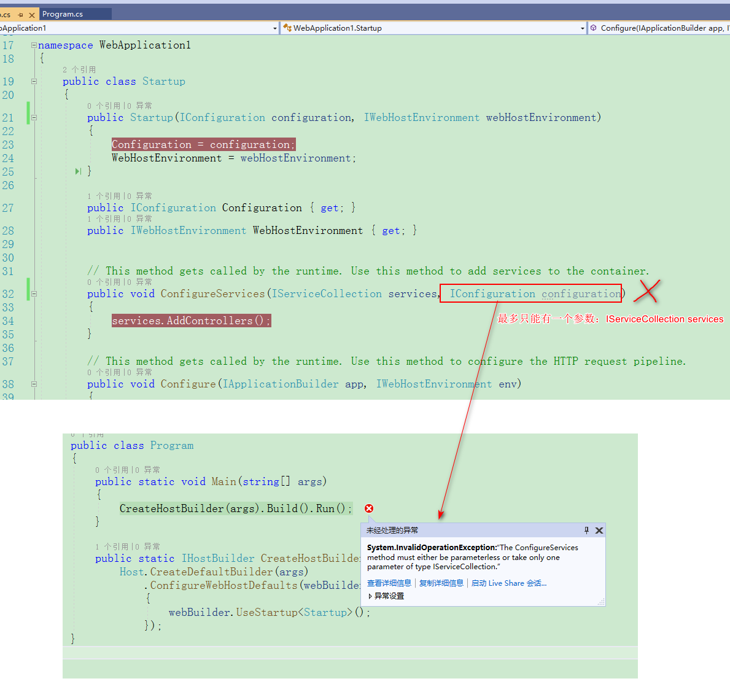Click the run-to-here glyph beside line 25 brace

[78, 171]
